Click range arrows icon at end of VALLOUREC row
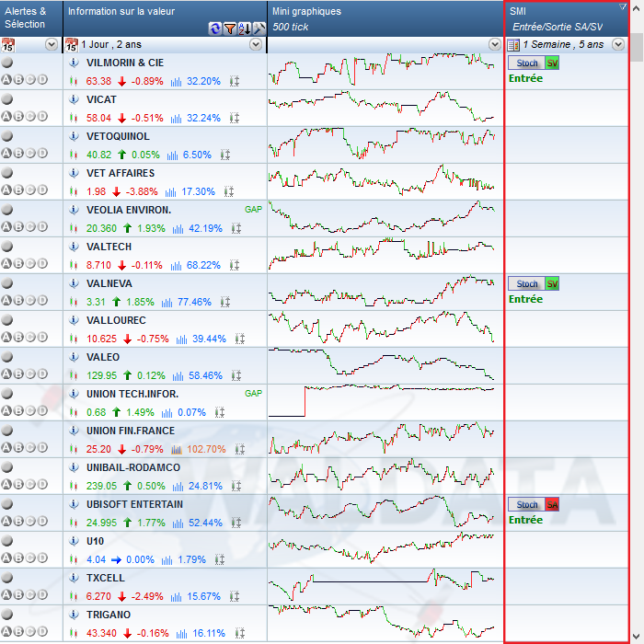644x644 pixels. (x=240, y=339)
